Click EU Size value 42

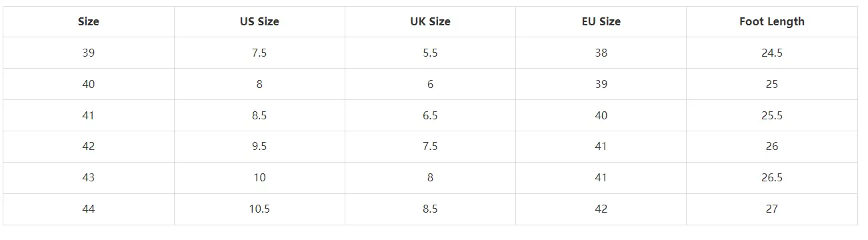point(601,209)
